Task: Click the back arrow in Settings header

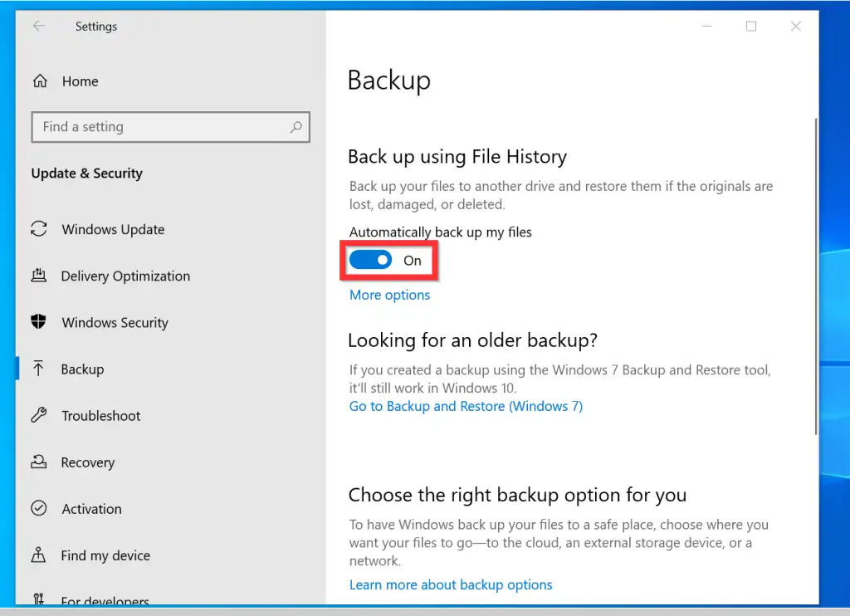Action: coord(38,27)
